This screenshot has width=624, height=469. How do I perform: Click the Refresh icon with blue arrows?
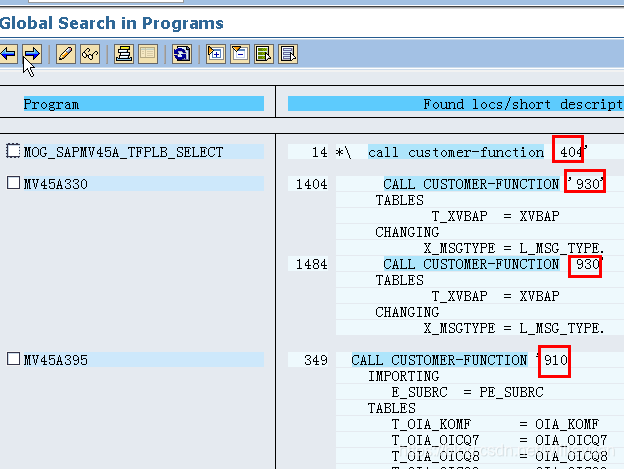pos(182,54)
